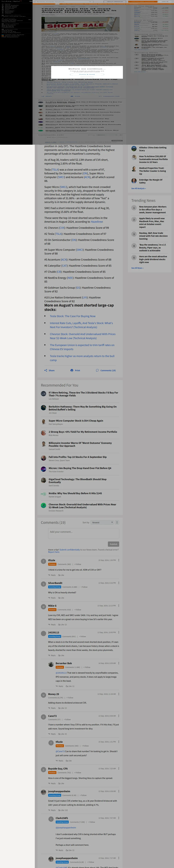
Task: Click LYV ticker in #10 Live Nation line
Action: click(85, 298)
